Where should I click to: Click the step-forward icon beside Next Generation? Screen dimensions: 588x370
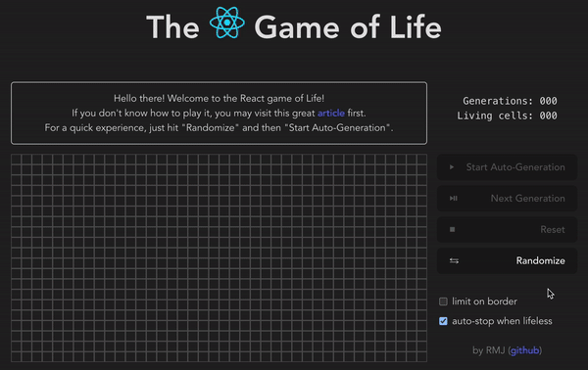point(454,199)
